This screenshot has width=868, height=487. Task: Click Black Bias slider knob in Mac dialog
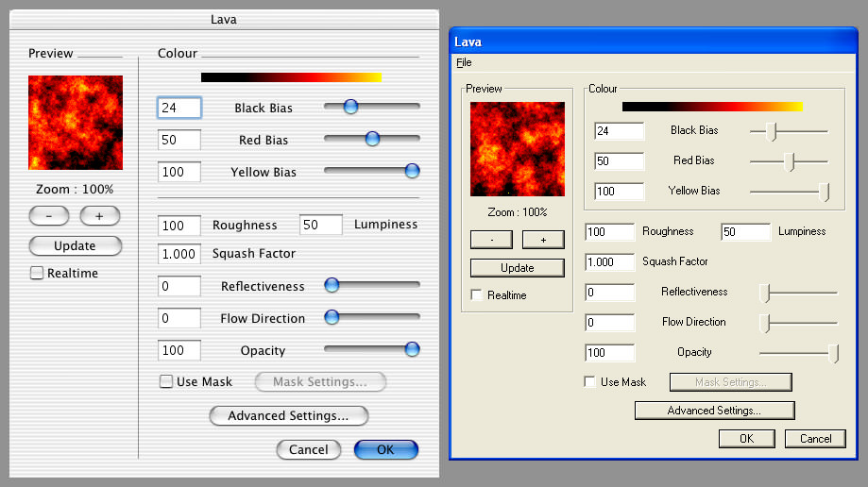(x=350, y=107)
